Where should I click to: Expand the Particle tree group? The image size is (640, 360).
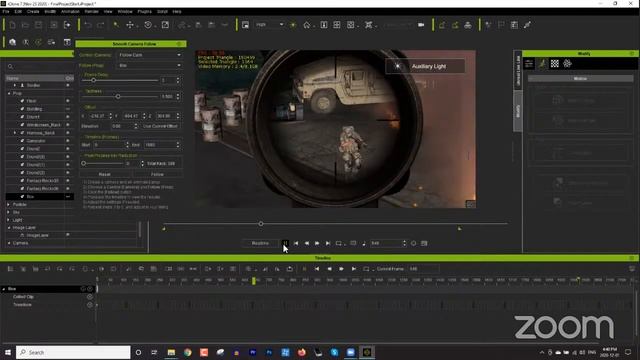point(9,204)
